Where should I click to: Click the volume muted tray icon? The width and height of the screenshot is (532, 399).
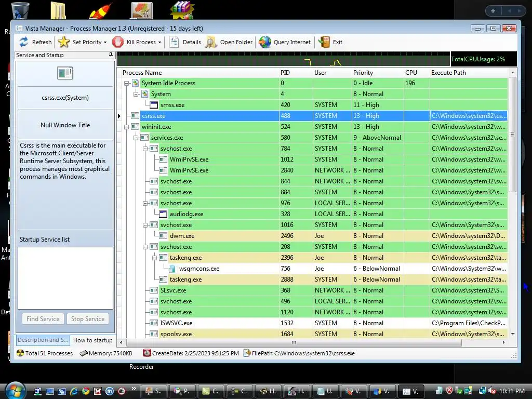click(492, 391)
